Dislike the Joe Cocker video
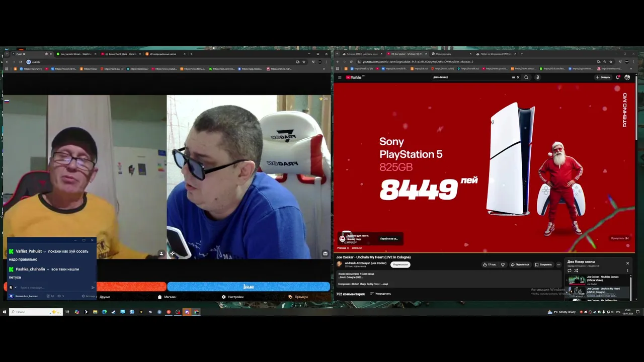The height and width of the screenshot is (362, 644). (x=503, y=264)
